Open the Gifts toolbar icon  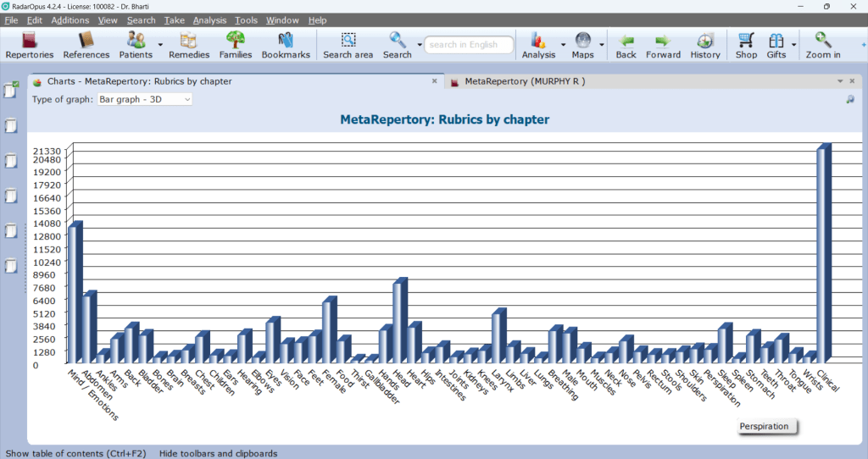click(776, 46)
